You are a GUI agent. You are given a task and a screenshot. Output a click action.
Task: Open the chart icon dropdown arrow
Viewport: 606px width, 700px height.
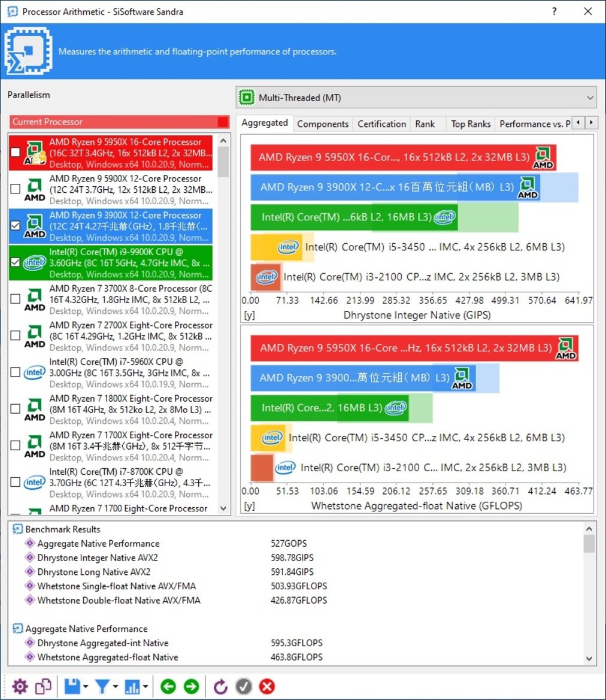point(145,687)
